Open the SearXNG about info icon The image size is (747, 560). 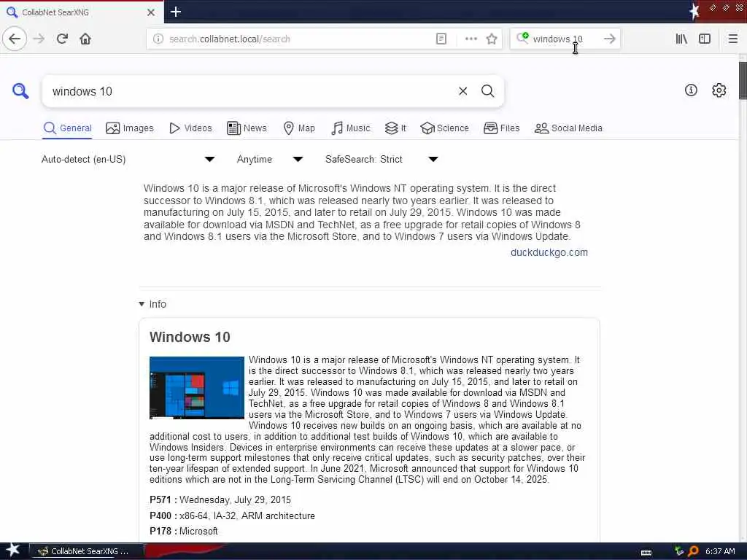(691, 90)
